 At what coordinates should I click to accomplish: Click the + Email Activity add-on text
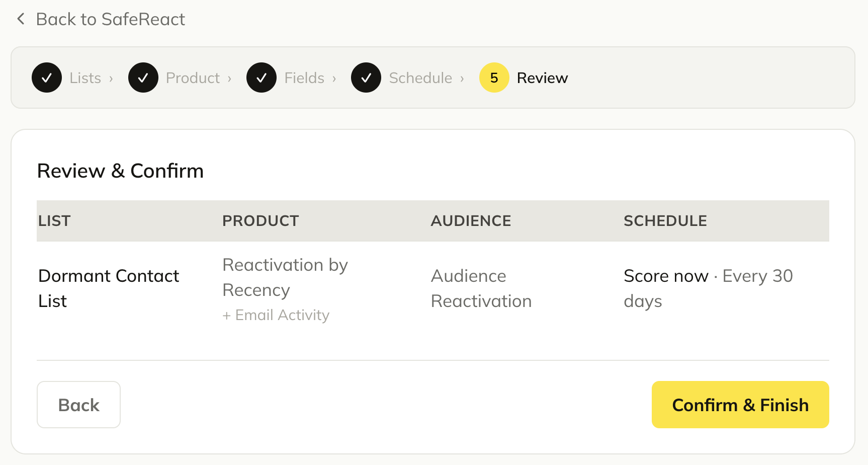coord(276,315)
